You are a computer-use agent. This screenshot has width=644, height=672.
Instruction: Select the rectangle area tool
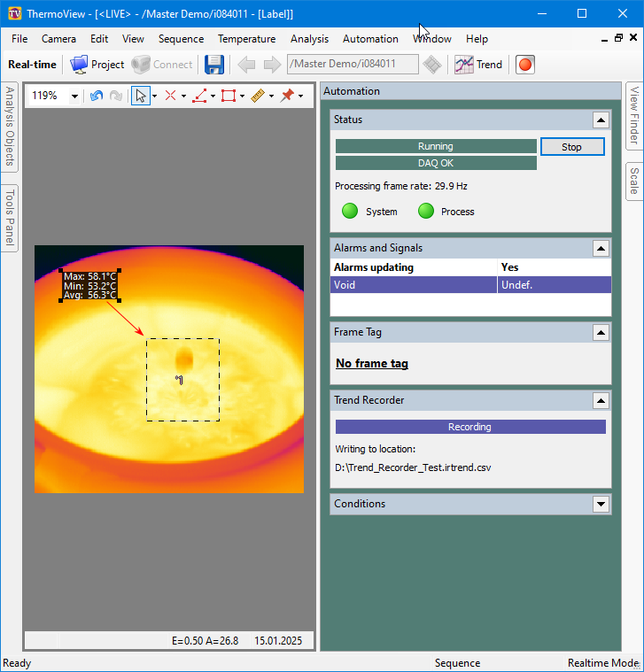click(229, 96)
